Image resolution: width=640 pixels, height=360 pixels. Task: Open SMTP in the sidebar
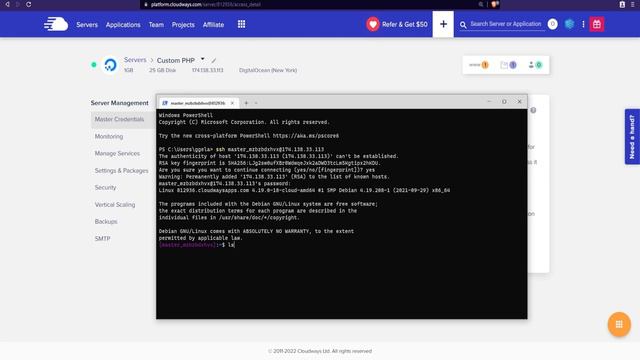point(102,239)
